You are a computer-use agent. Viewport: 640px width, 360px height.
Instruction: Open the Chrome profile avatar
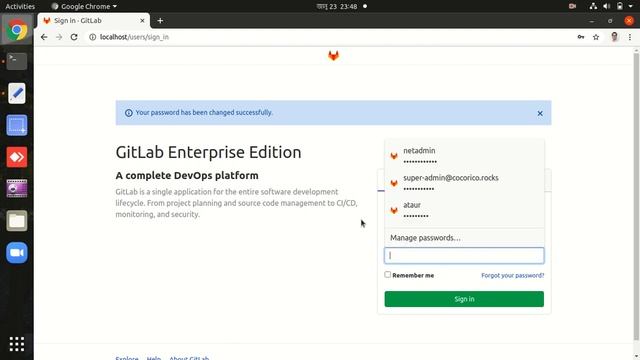point(615,37)
